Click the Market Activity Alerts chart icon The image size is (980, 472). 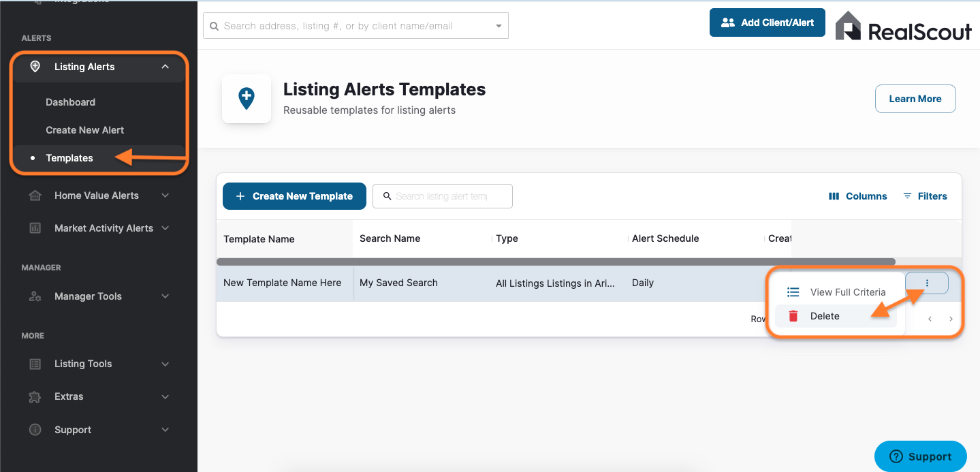(35, 228)
